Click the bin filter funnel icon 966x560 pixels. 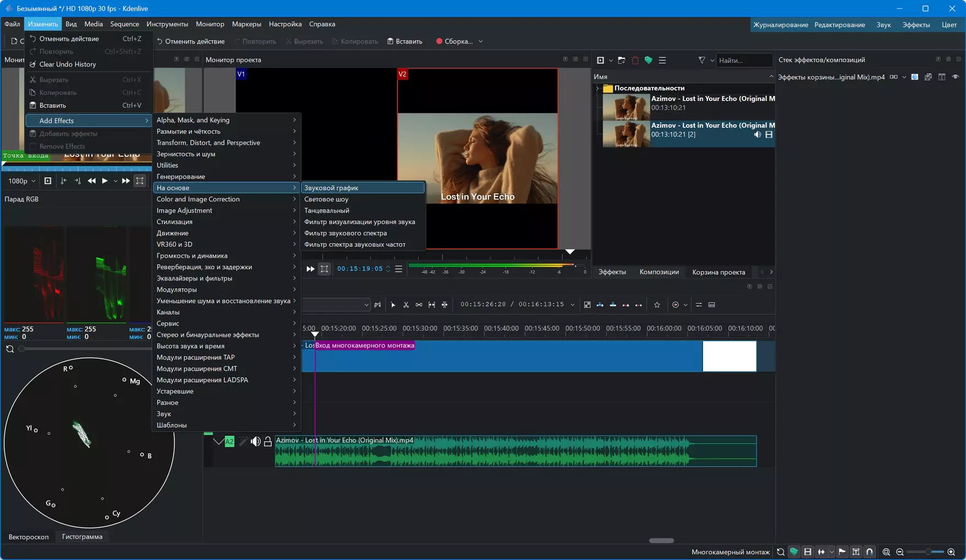tap(701, 60)
